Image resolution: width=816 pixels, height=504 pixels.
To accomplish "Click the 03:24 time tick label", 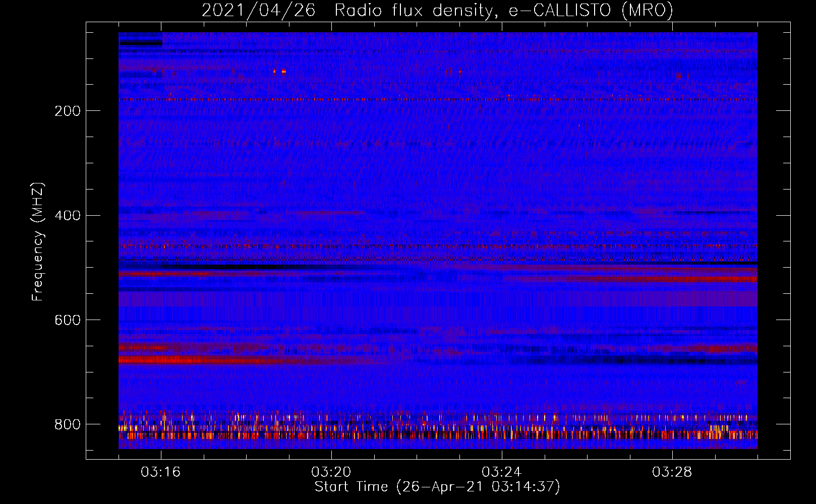I will 502,472.
